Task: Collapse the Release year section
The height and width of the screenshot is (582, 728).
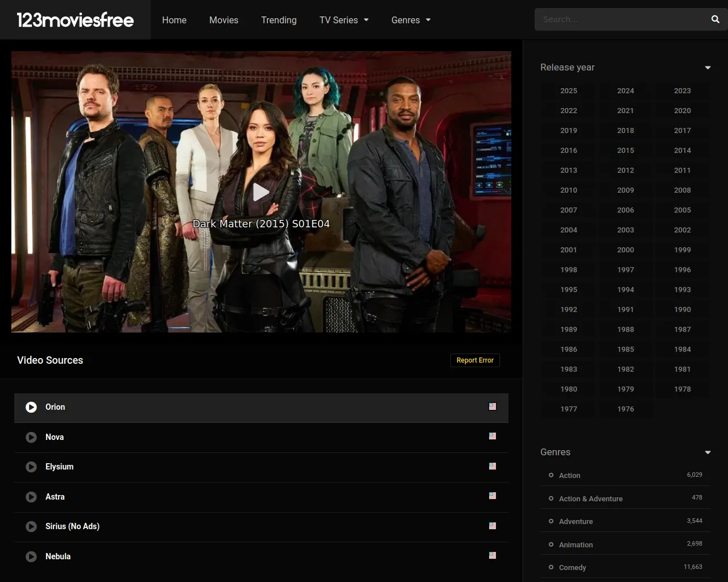Action: pos(708,68)
